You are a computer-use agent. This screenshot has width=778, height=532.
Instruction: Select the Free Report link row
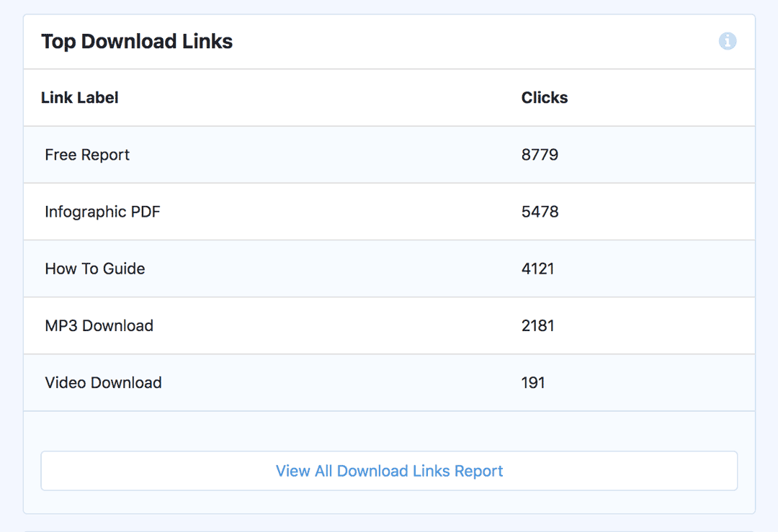coord(288,154)
